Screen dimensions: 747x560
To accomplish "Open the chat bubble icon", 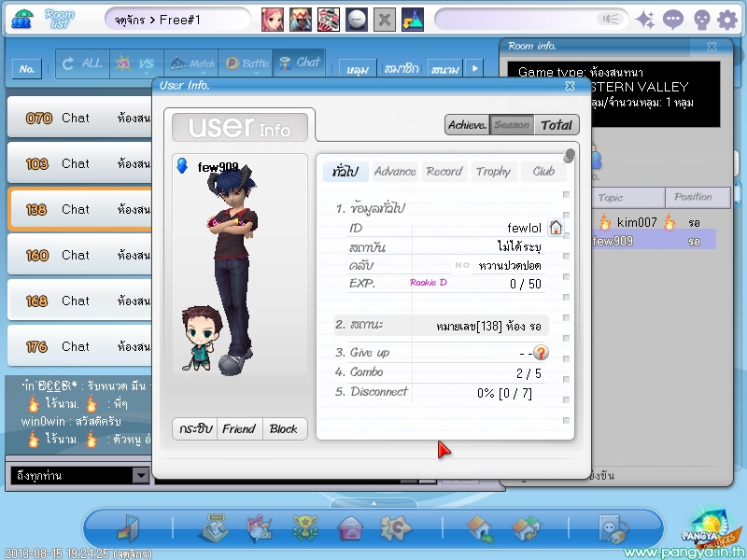I will click(673, 20).
